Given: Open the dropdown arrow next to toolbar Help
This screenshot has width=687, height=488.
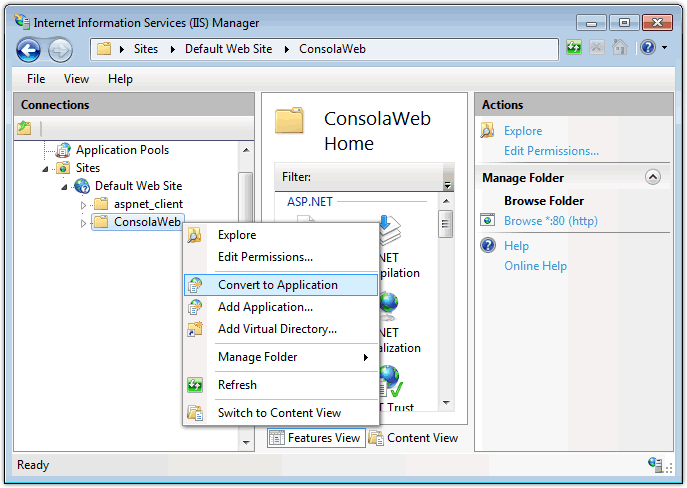Looking at the screenshot, I should pos(665,47).
